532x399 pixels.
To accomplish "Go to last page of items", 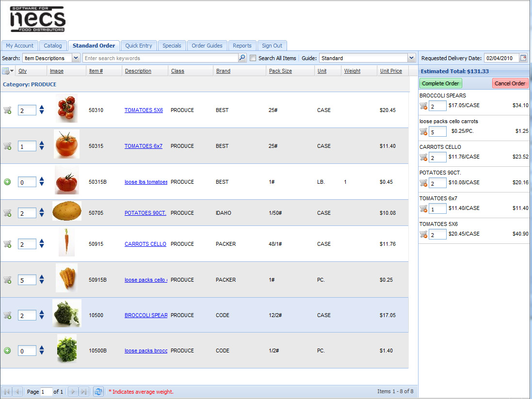I will (83, 392).
